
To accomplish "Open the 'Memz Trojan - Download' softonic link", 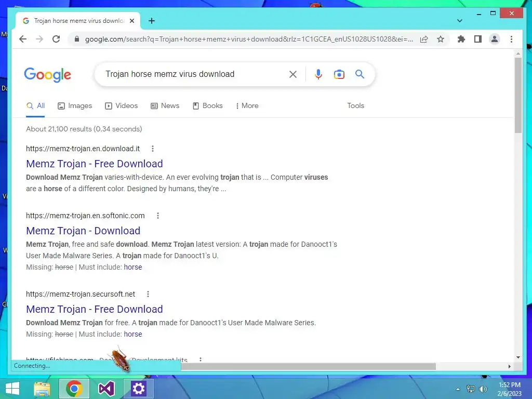I will point(83,231).
